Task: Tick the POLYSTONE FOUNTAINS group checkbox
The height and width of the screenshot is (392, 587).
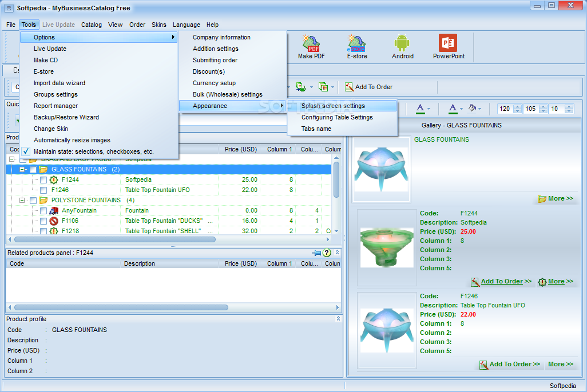Action: coord(33,201)
